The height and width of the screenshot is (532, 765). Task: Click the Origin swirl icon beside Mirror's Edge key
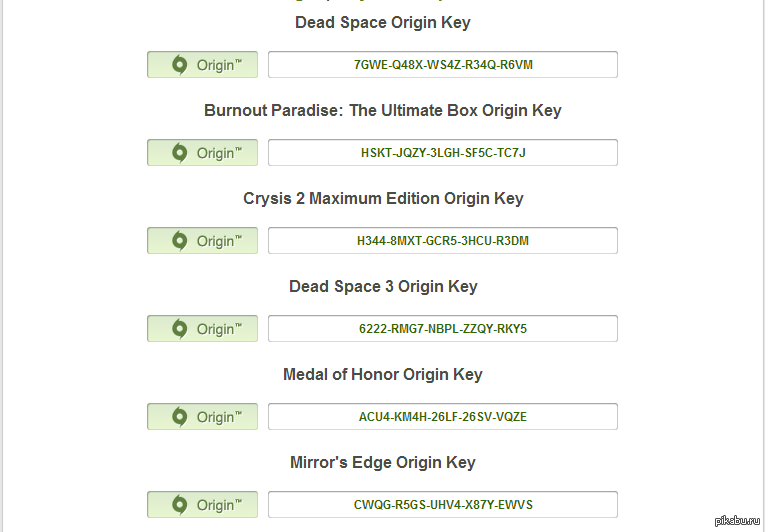(180, 504)
